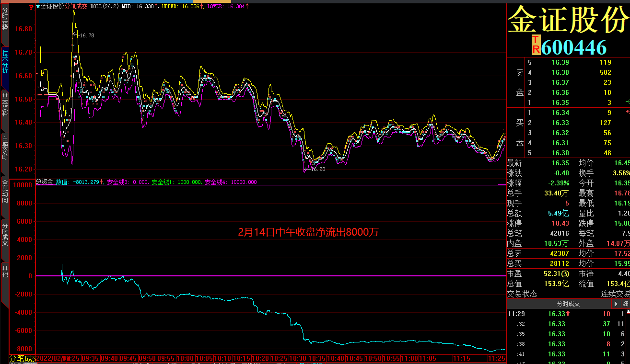Open the 主题诊断 sidebar tab
630x364 pixels.
pos(5,148)
